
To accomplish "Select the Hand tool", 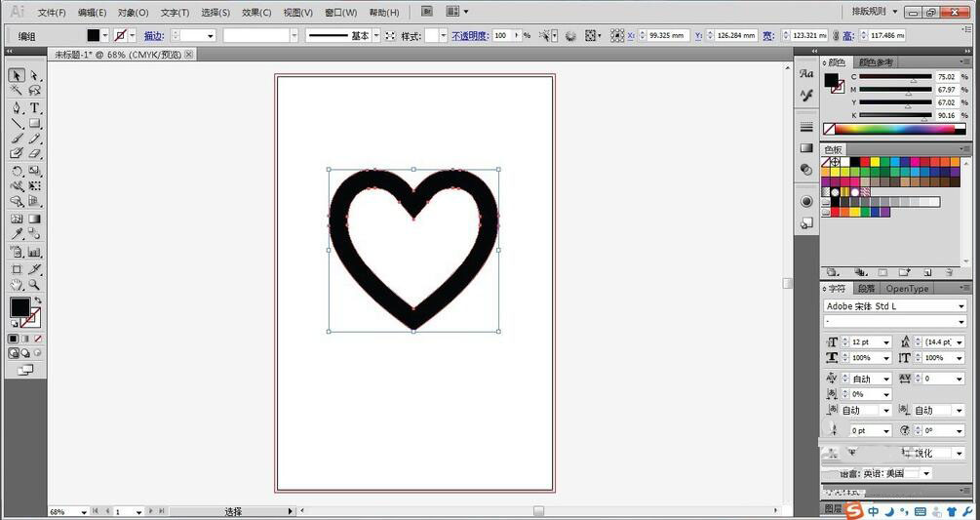I will coord(17,285).
